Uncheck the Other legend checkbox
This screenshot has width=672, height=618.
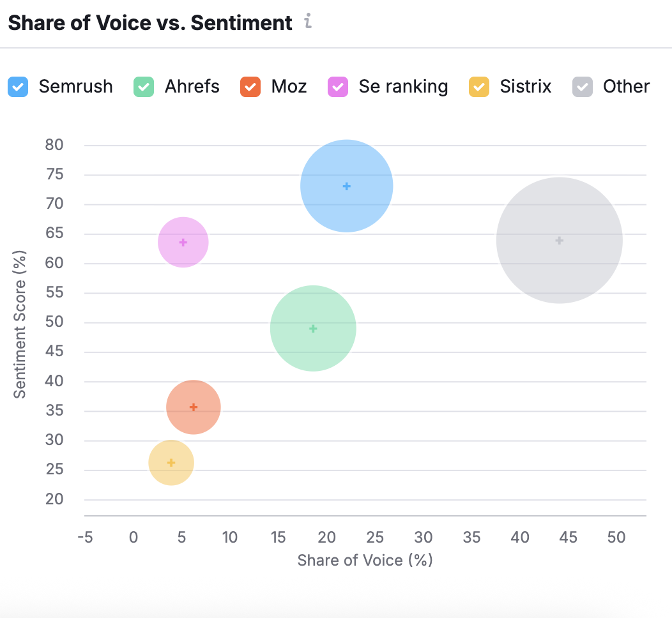pos(582,87)
